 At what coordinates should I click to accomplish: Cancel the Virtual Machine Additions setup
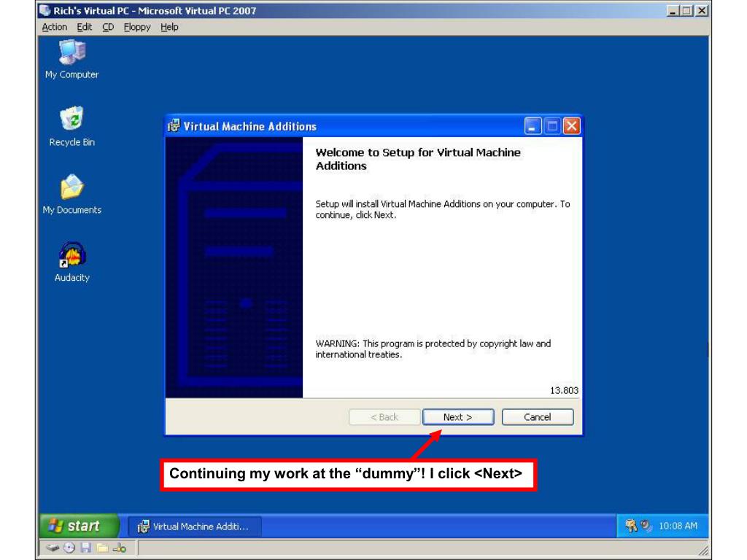(x=538, y=417)
